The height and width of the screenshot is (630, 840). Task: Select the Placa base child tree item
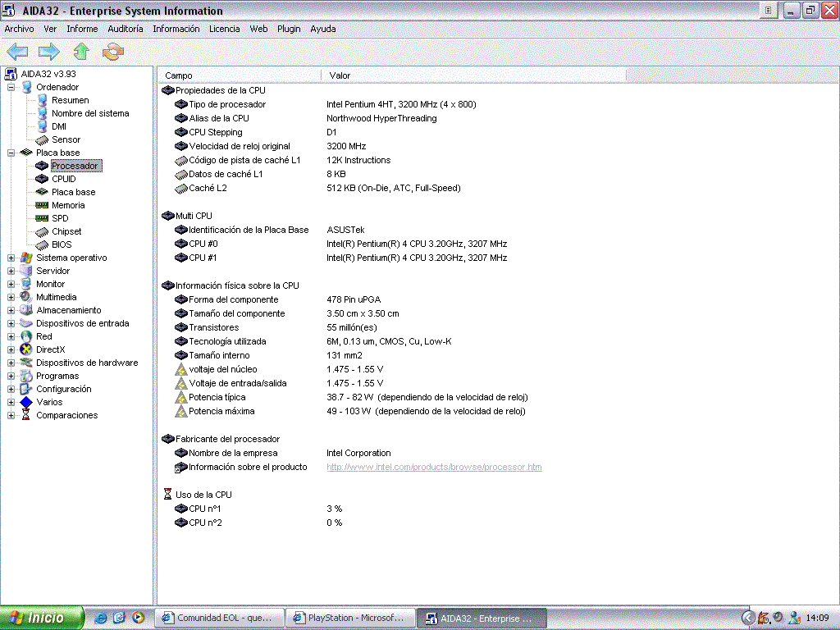[x=73, y=192]
